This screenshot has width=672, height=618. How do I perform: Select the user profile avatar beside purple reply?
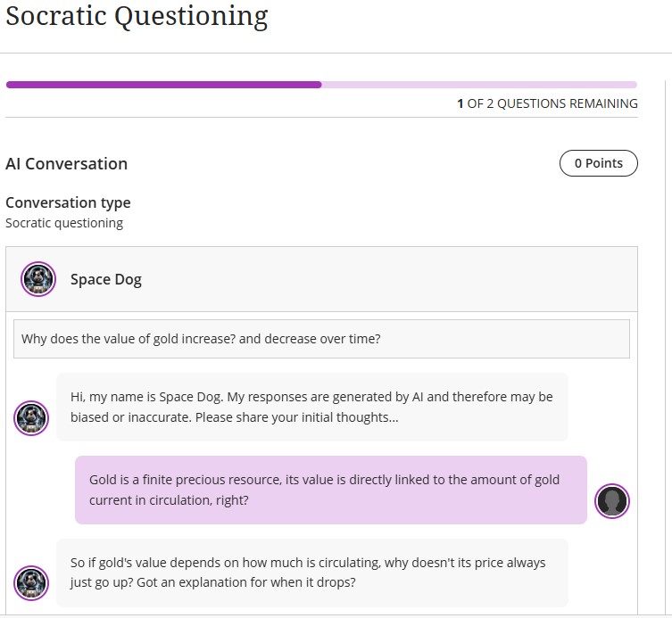[x=612, y=501]
